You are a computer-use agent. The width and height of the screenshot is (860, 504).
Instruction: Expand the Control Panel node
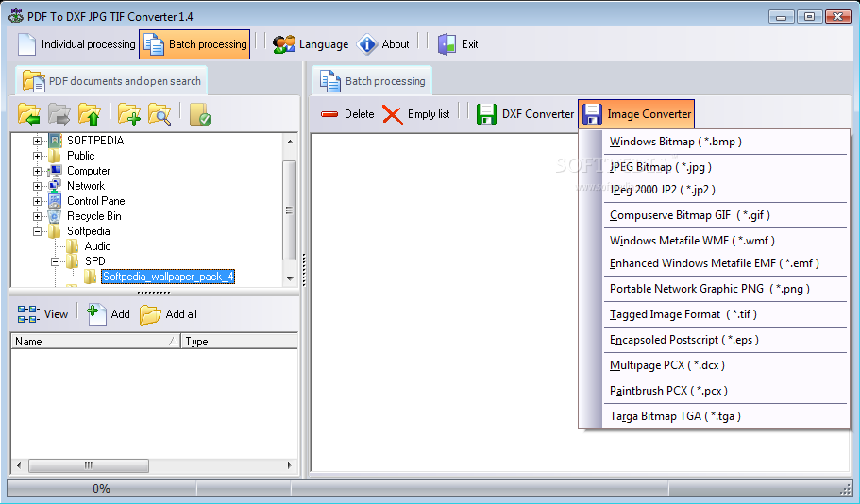click(x=37, y=201)
